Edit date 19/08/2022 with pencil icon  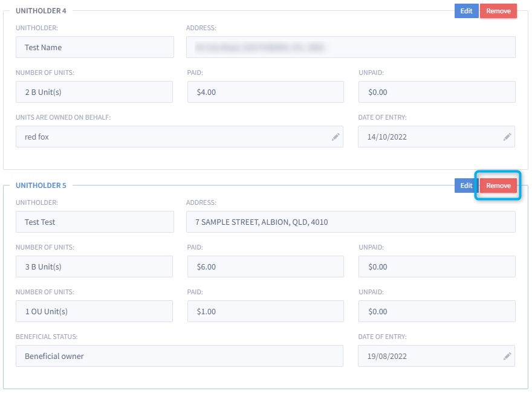point(507,356)
